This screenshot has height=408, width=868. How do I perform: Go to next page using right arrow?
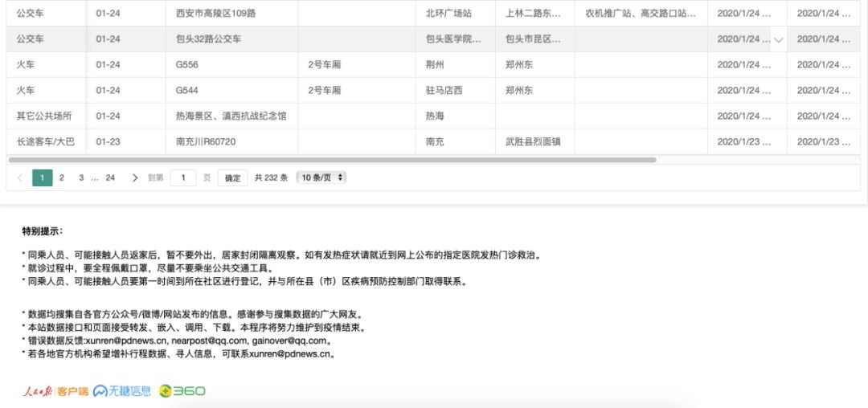pyautogui.click(x=134, y=177)
